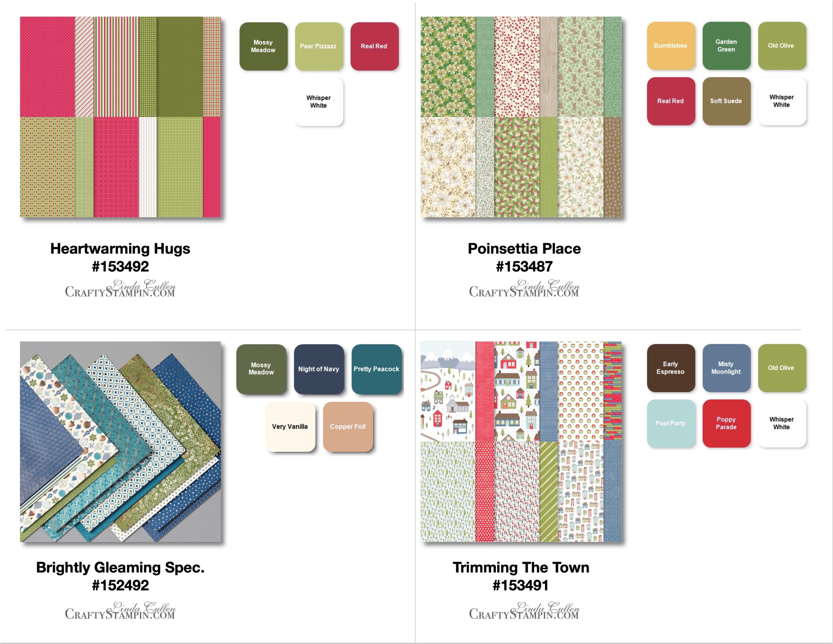The image size is (833, 644).
Task: Click the Mossy Meadow swatch beside Heartwarming Hugs
Action: (264, 46)
